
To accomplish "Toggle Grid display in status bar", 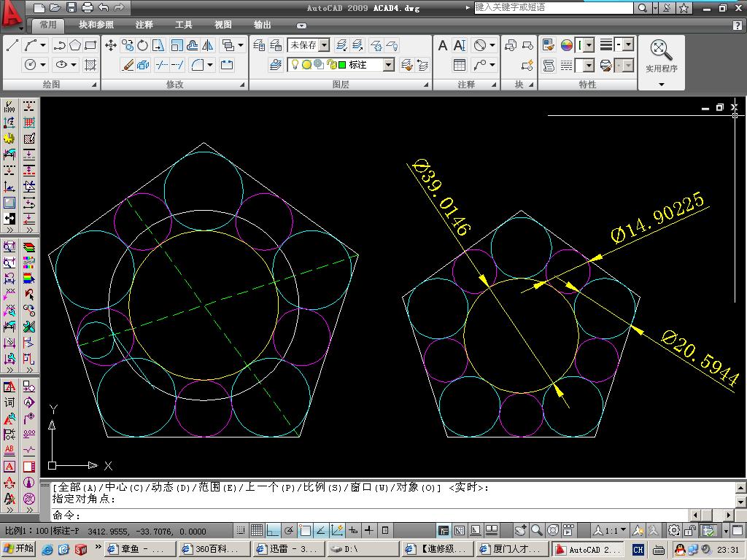I will [x=257, y=530].
